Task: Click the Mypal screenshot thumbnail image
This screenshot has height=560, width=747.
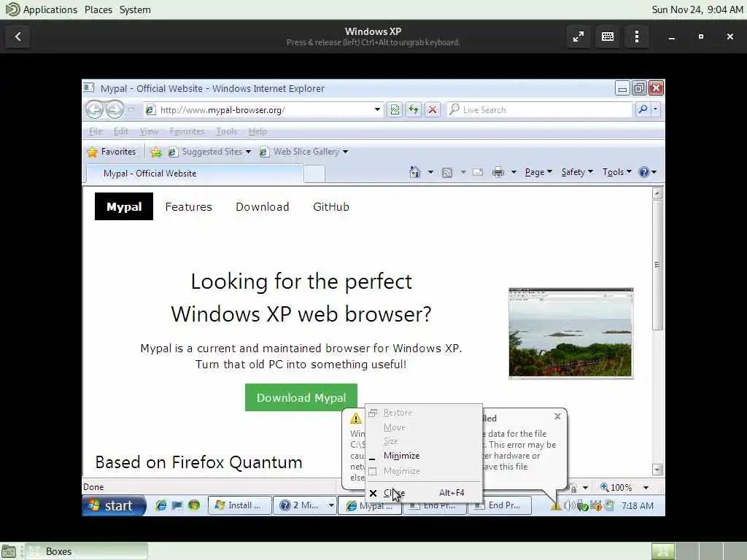Action: tap(570, 332)
